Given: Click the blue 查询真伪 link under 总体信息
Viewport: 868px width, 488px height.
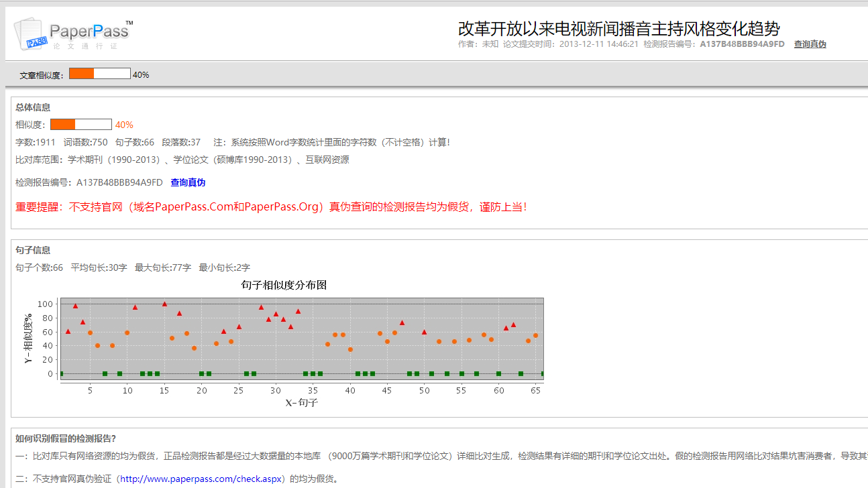Looking at the screenshot, I should [x=188, y=182].
